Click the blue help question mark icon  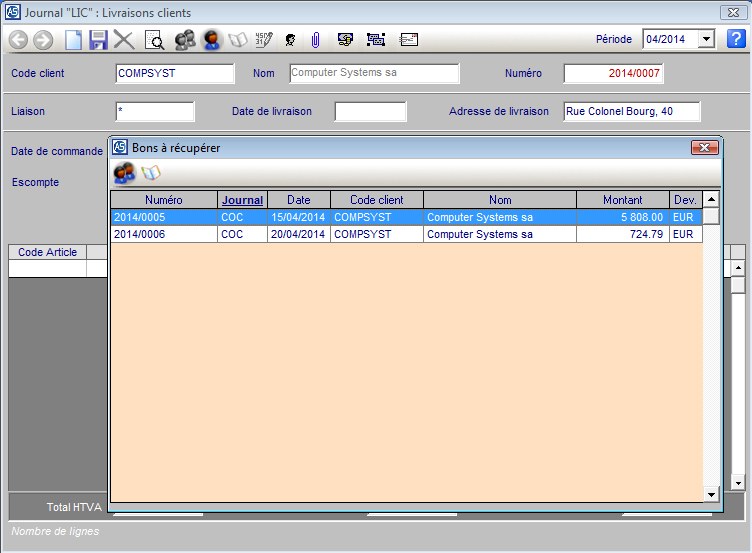[x=735, y=39]
